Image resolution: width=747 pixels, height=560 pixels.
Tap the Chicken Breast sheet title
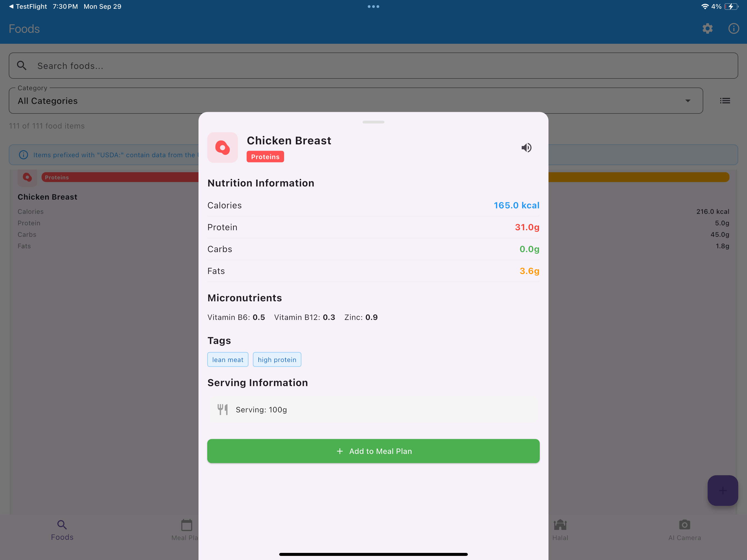pos(289,141)
